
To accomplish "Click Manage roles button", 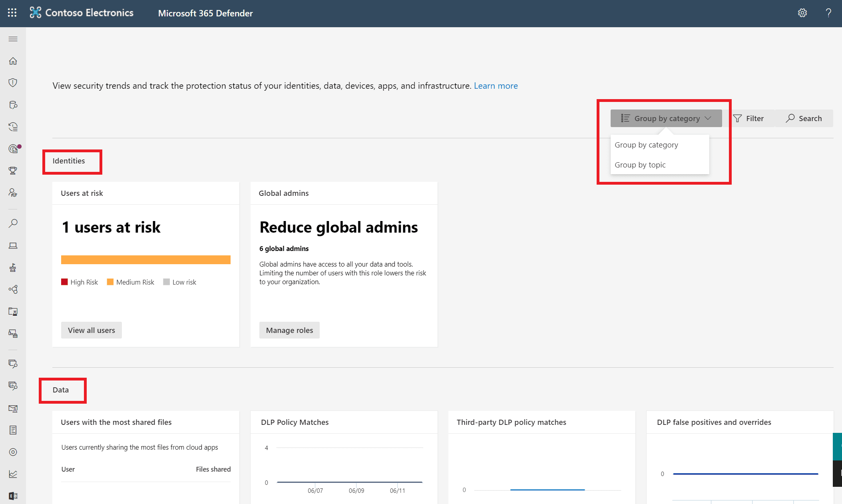I will click(289, 330).
